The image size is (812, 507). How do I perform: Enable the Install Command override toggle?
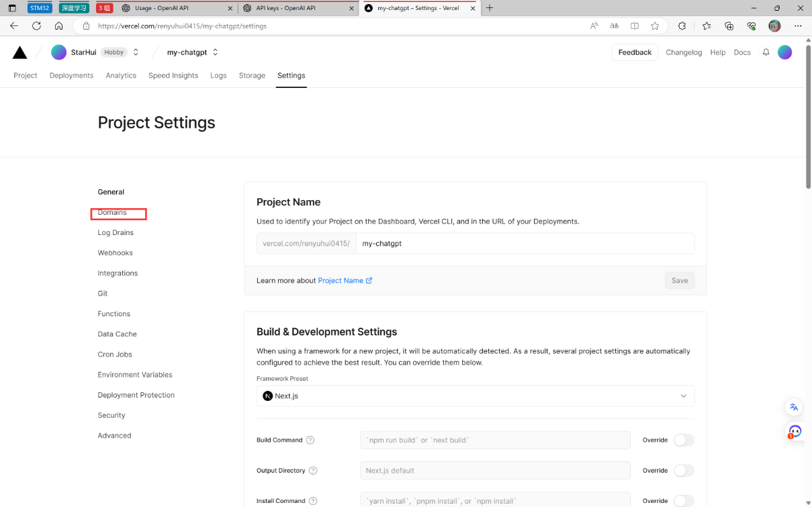tap(684, 501)
